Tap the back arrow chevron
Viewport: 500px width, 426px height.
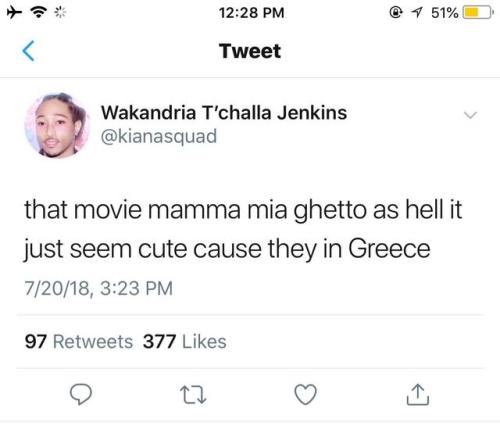[28, 51]
